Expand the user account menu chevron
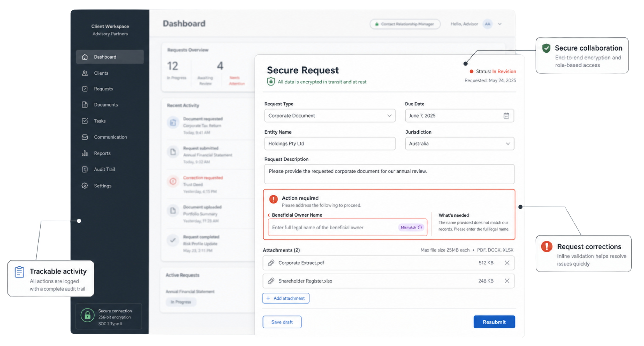 500,24
